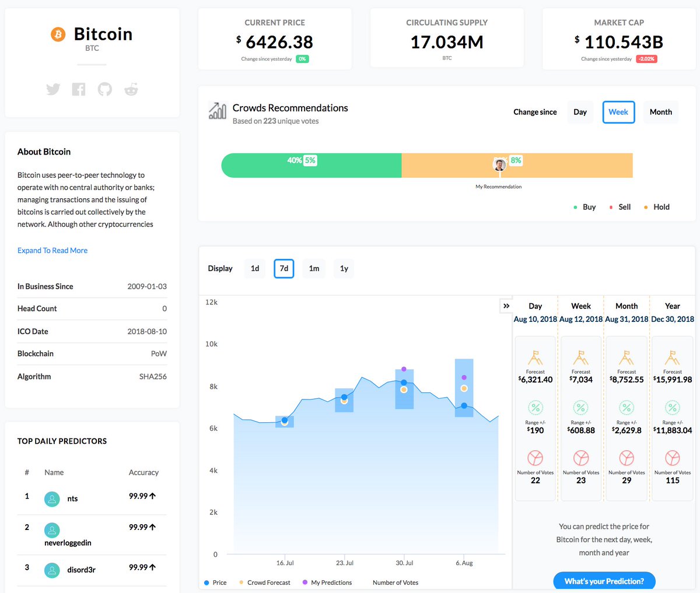Viewport: 700px width, 593px height.
Task: Click the forecast range bar at 23. Jul
Action: pyautogui.click(x=344, y=400)
